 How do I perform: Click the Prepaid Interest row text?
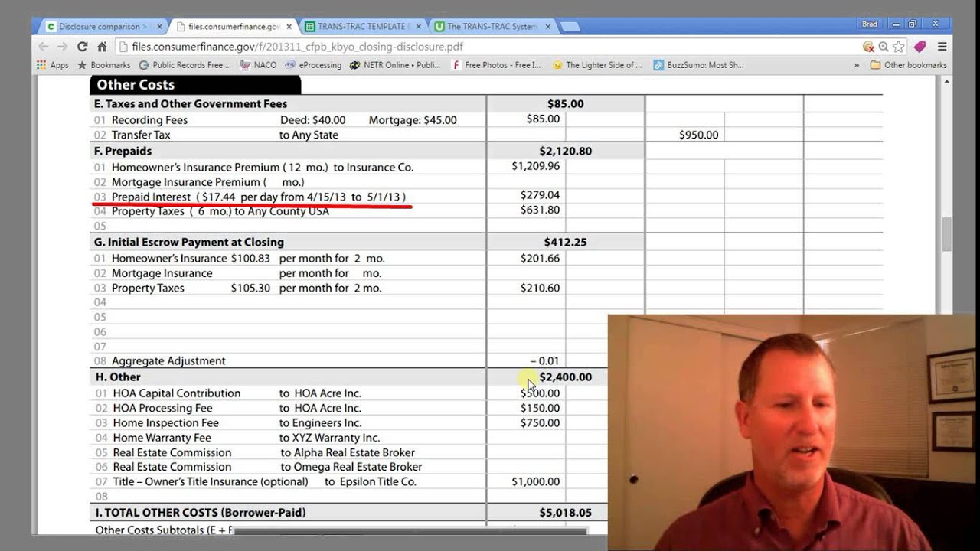[259, 197]
